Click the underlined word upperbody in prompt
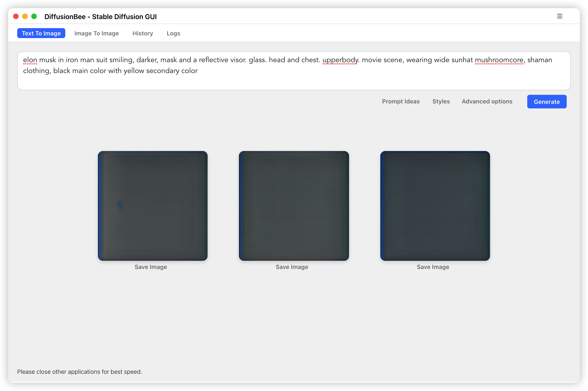The height and width of the screenshot is (391, 588). pos(340,60)
